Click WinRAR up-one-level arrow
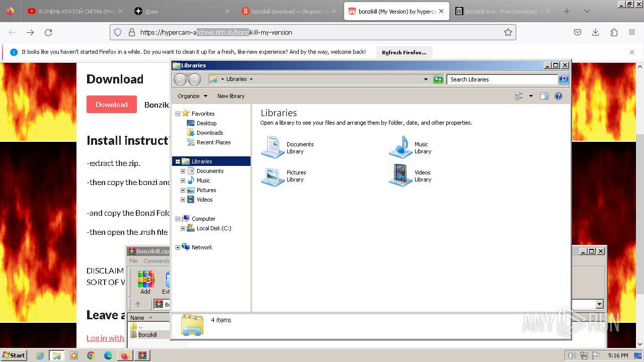The width and height of the screenshot is (644, 362). [x=138, y=304]
